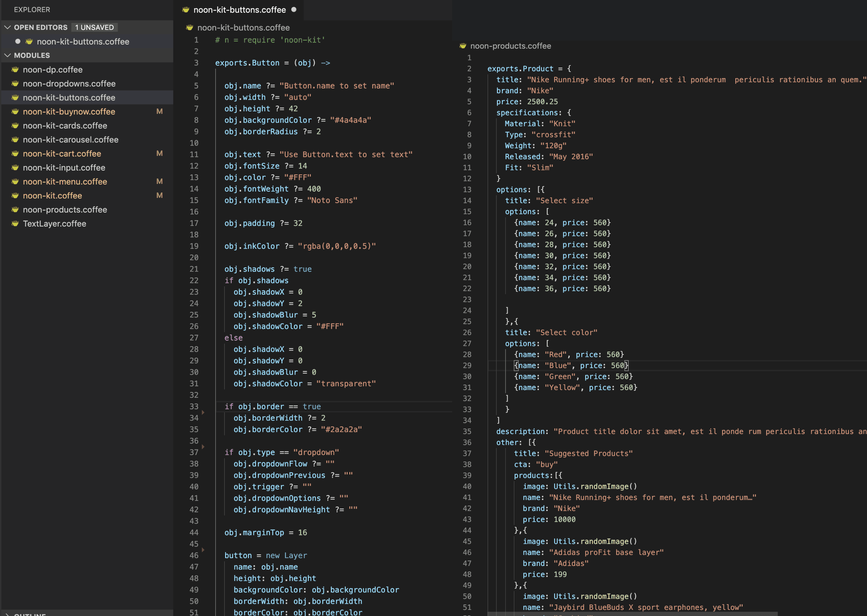
Task: Expand the OUTLINE section
Action: coord(8,614)
